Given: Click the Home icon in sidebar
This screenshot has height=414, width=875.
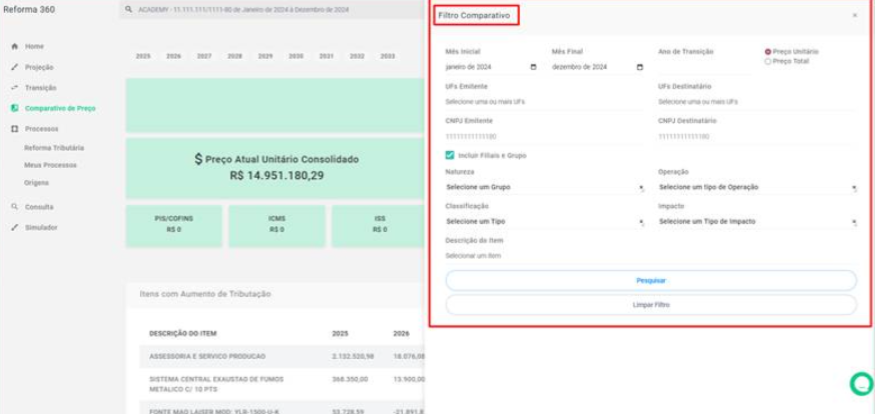Looking at the screenshot, I should pos(15,46).
